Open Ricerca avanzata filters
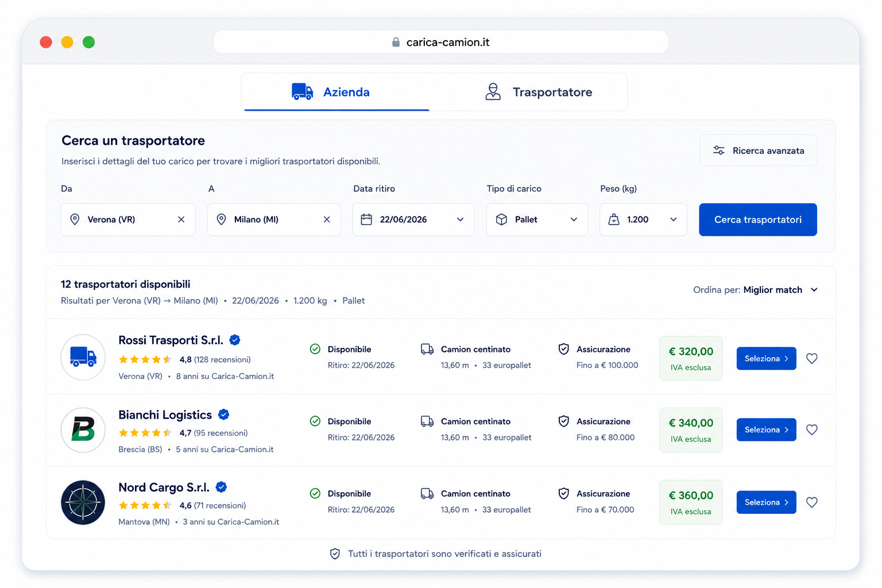This screenshot has width=882, height=588. tap(758, 150)
